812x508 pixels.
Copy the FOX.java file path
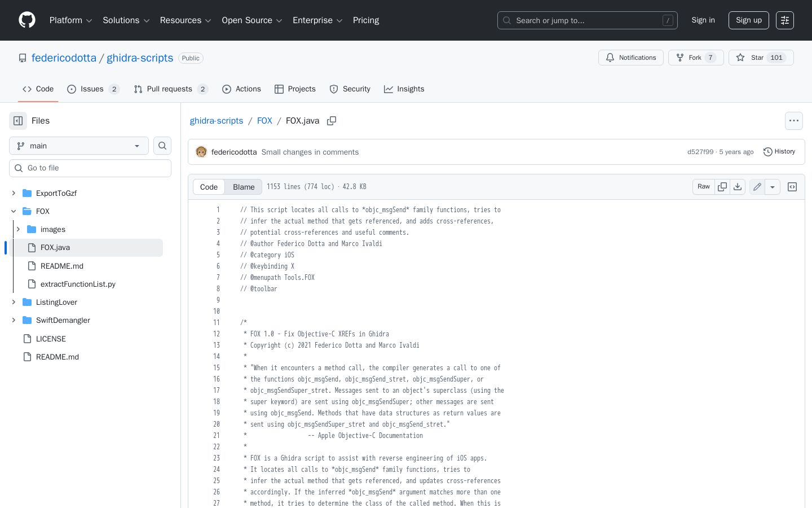332,121
